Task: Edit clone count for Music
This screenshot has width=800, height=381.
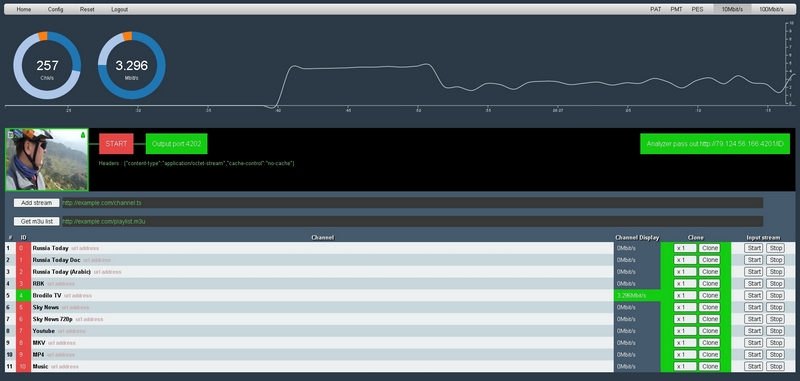Action: click(x=685, y=367)
